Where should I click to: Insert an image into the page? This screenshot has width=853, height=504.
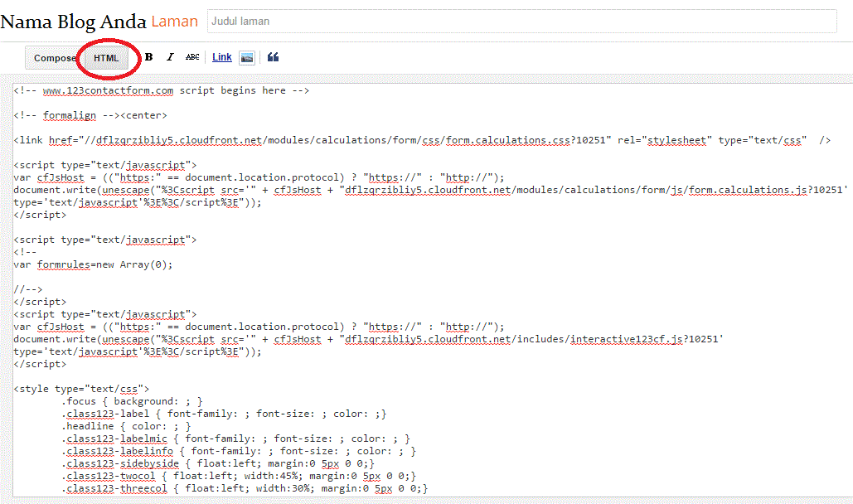[247, 58]
